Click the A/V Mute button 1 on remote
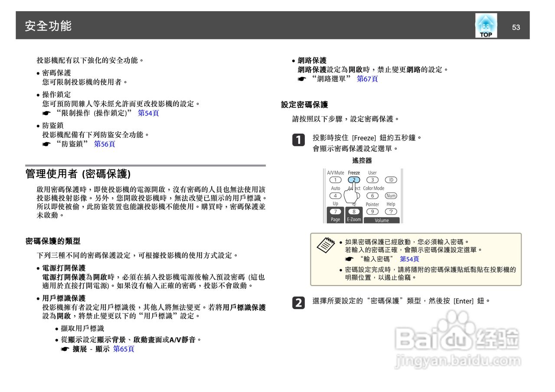This screenshot has height=392, width=555. click(x=335, y=180)
